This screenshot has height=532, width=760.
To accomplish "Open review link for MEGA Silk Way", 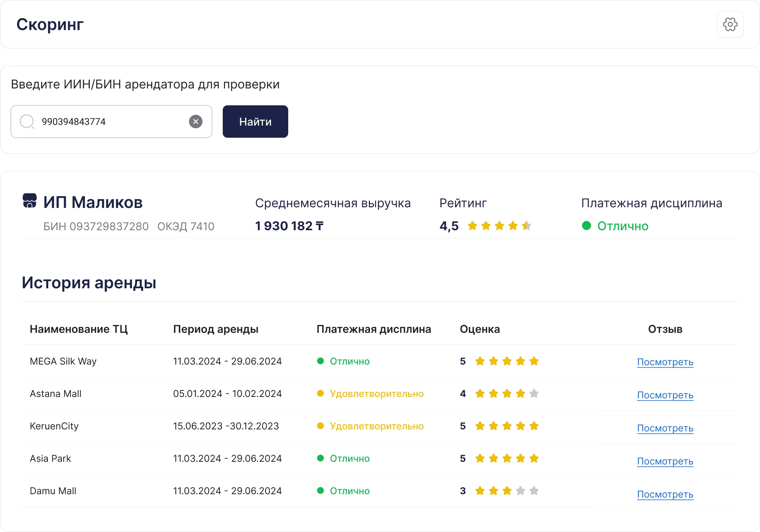I will [x=665, y=362].
